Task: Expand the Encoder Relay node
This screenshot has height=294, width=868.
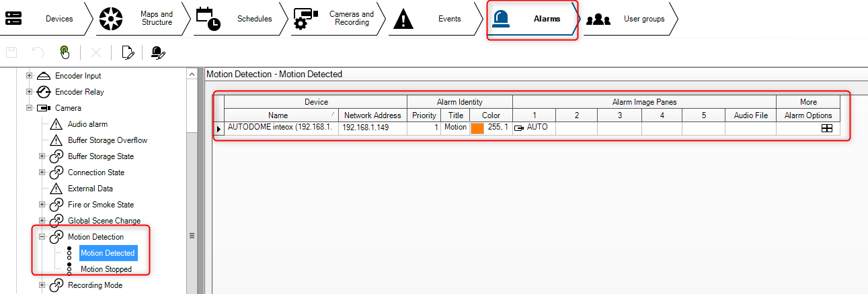Action: [29, 92]
